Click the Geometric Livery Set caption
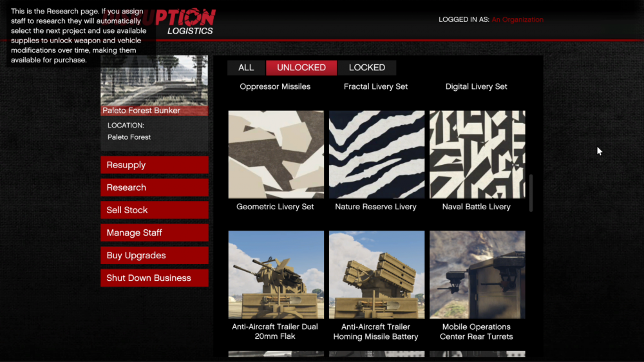 pyautogui.click(x=275, y=207)
